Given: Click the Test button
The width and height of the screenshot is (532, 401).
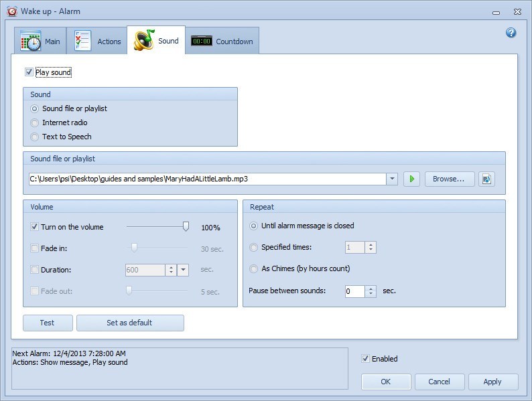Looking at the screenshot, I should [48, 323].
